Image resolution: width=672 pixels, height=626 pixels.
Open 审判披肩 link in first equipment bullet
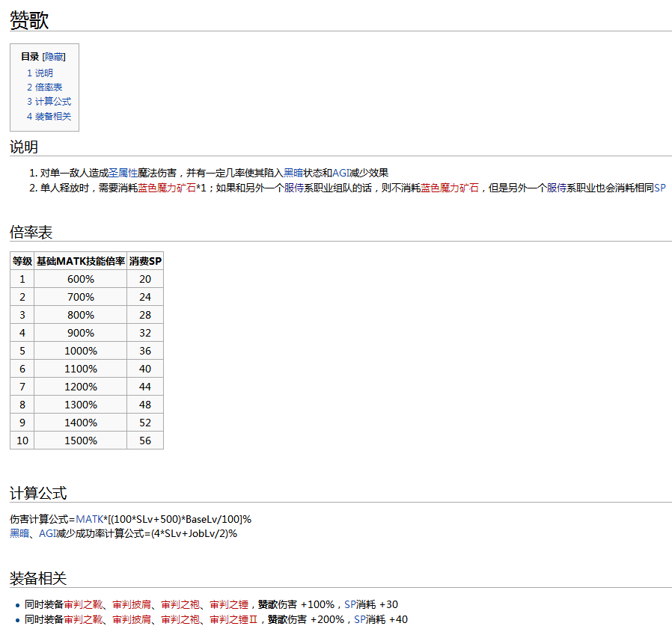pyautogui.click(x=132, y=604)
